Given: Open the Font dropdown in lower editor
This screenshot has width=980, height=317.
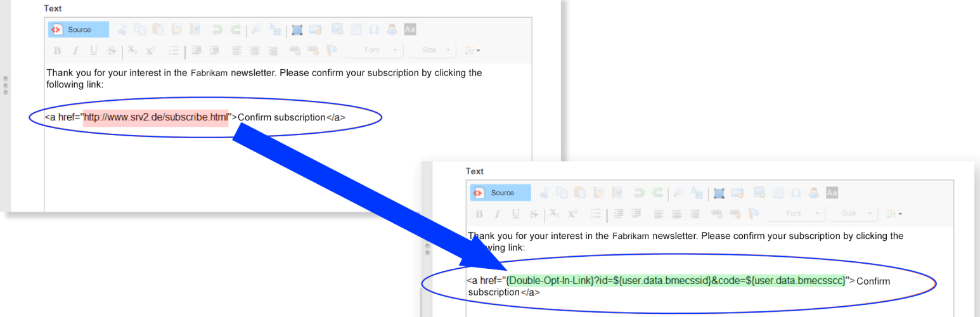Looking at the screenshot, I should tap(797, 214).
